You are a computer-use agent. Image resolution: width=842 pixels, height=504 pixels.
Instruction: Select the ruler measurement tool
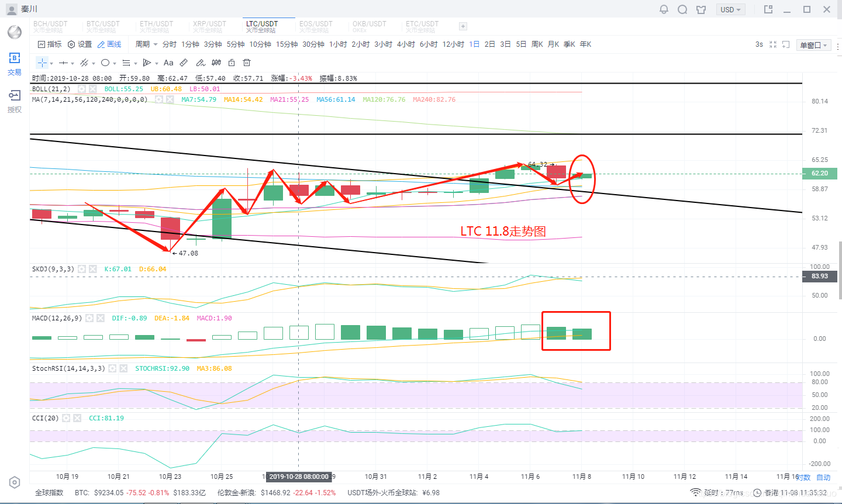click(184, 63)
